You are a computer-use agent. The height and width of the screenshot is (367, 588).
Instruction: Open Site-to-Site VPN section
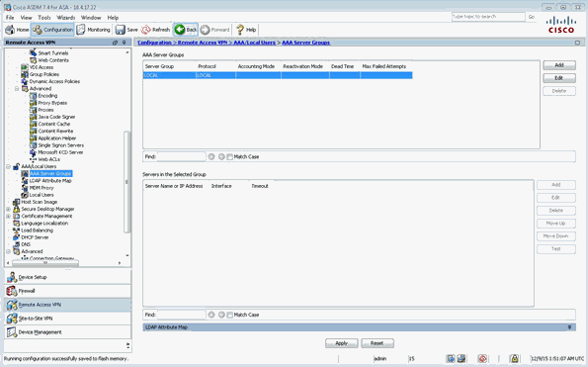pos(68,319)
